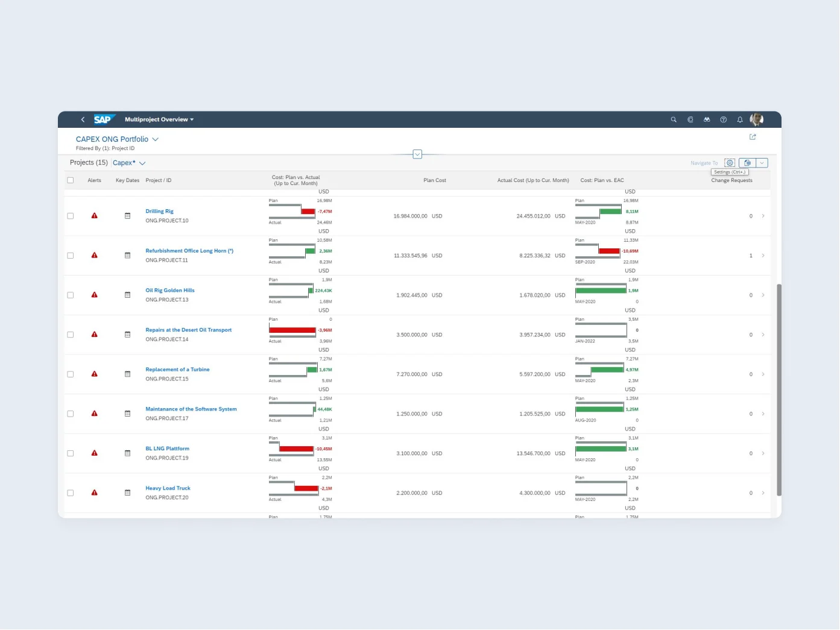Open key dates calendar for Repairs at the Desert
Image resolution: width=840 pixels, height=630 pixels.
point(128,335)
